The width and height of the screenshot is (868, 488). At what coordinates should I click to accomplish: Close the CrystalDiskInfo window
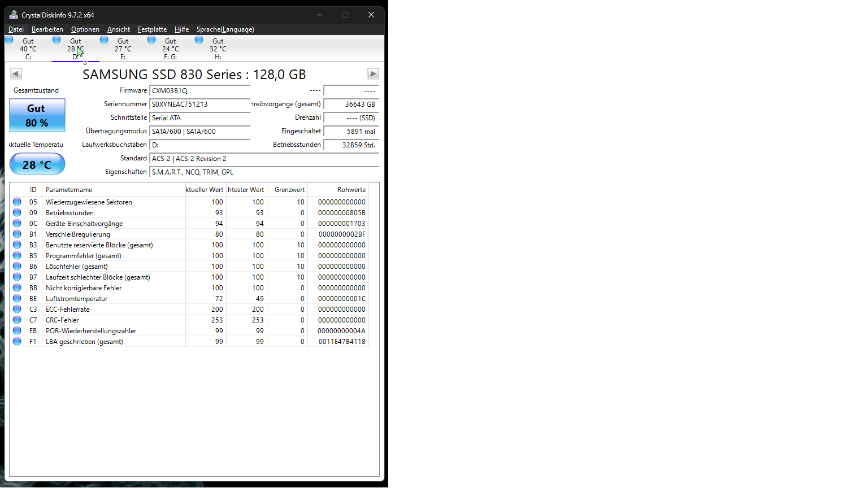371,15
